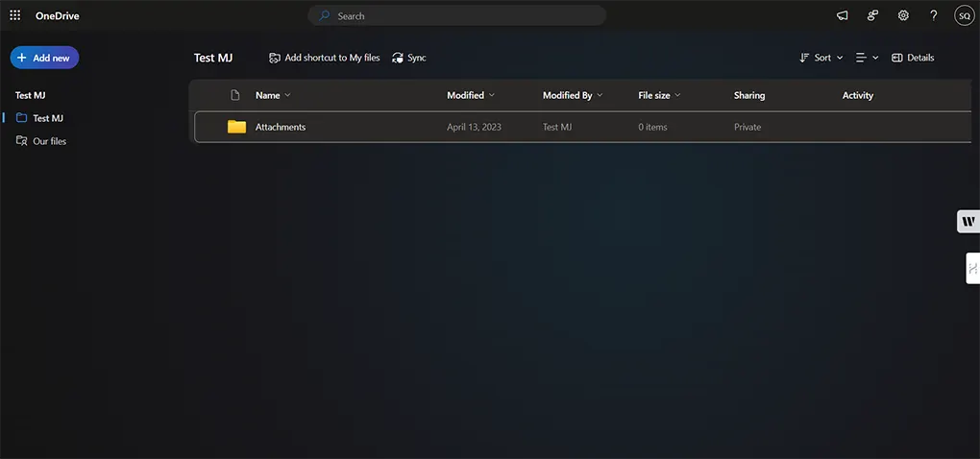Image resolution: width=980 pixels, height=459 pixels.
Task: Open the Name column dropdown
Action: coord(273,96)
